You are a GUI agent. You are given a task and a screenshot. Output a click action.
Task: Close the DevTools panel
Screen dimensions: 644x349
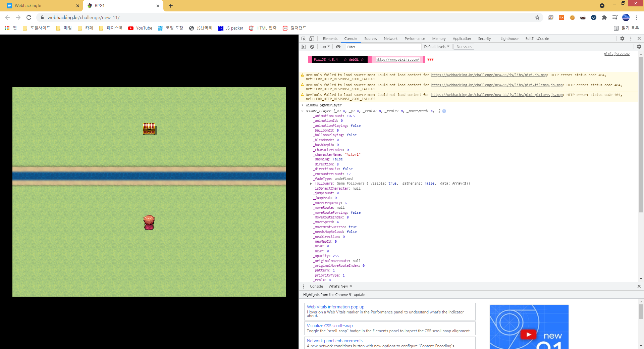point(639,39)
